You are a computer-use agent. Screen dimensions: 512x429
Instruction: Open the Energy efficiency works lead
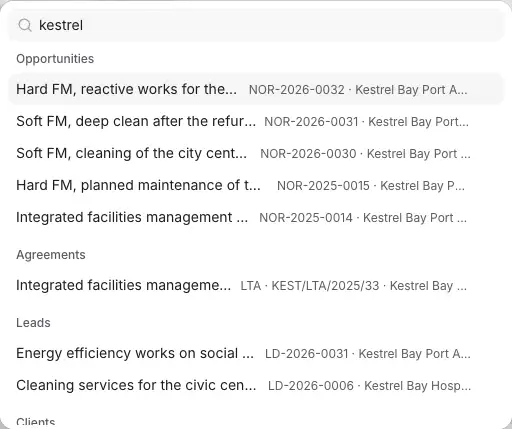[x=256, y=353]
